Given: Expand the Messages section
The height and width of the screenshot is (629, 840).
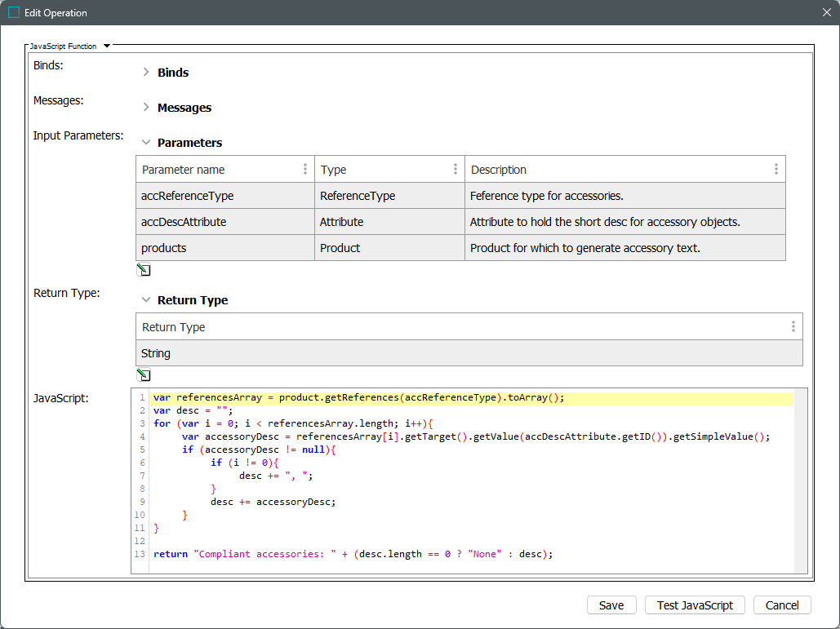Looking at the screenshot, I should click(x=146, y=108).
